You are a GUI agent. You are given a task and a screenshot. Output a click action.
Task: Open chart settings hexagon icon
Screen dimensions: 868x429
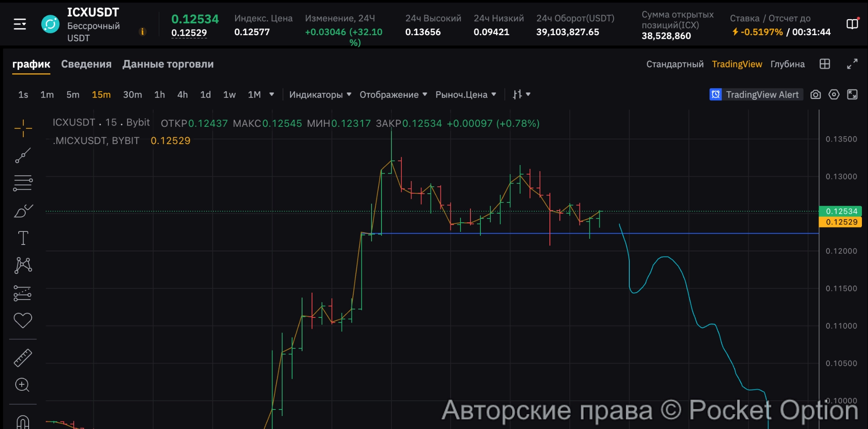point(834,95)
